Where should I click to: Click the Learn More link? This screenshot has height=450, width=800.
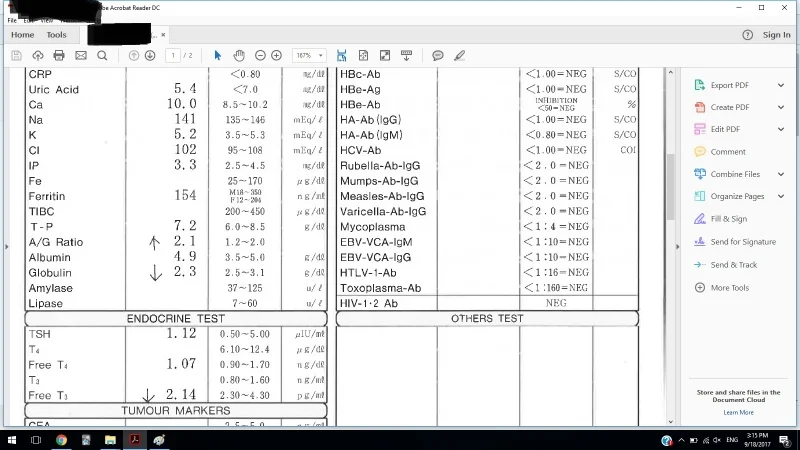coord(738,412)
